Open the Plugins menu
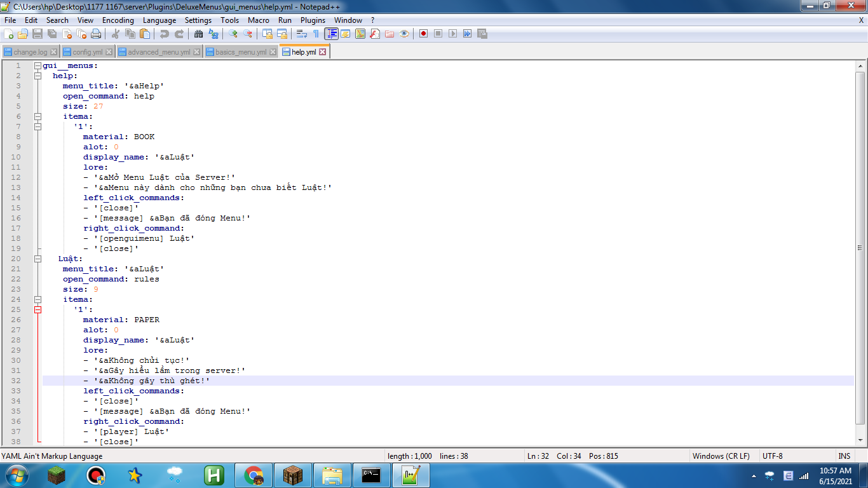The image size is (868, 488). click(x=313, y=20)
